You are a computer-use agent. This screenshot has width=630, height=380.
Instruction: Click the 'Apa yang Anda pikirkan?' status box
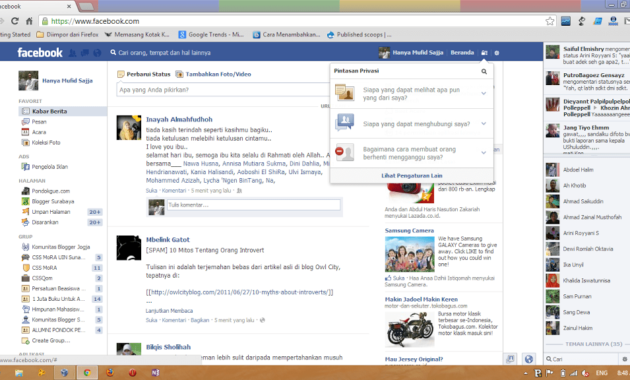pyautogui.click(x=223, y=90)
